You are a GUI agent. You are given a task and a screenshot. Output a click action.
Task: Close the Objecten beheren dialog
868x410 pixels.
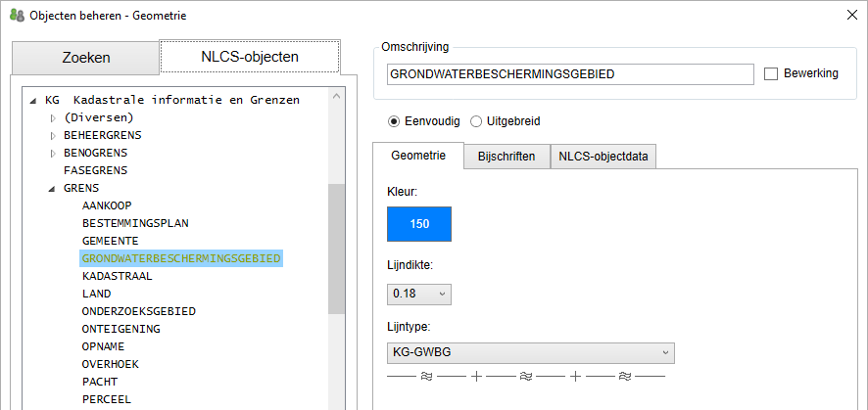(x=846, y=16)
